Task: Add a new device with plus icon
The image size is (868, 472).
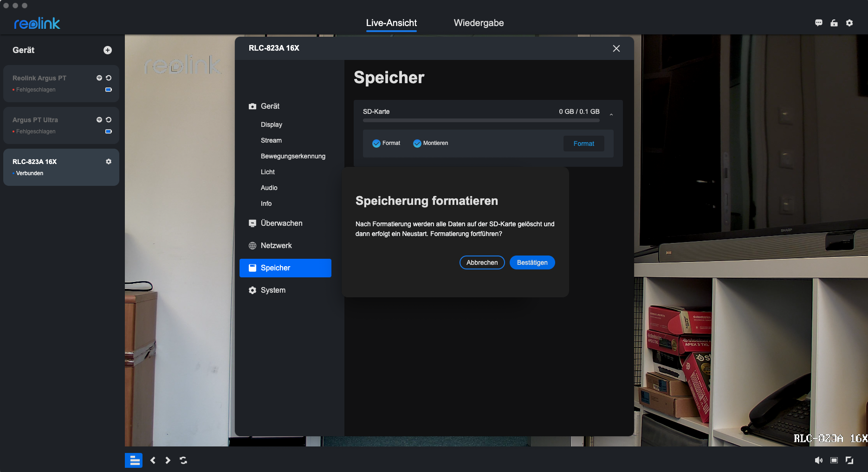Action: pyautogui.click(x=108, y=50)
